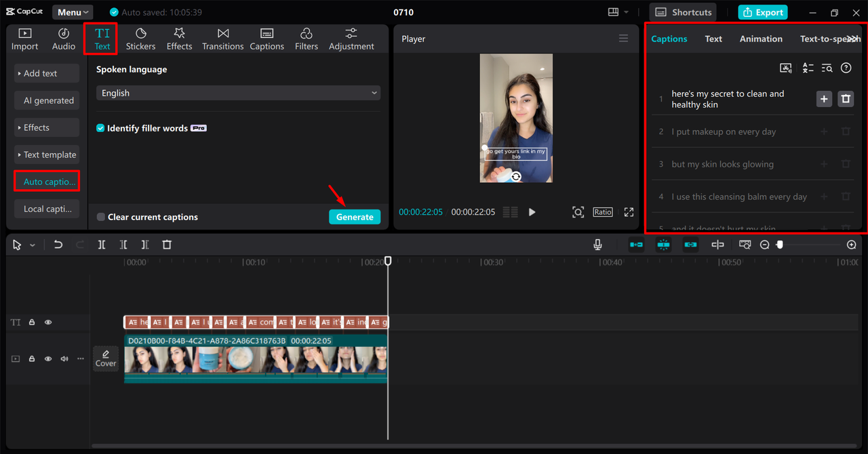Click the Ratio button in player
The height and width of the screenshot is (454, 868).
coord(603,212)
